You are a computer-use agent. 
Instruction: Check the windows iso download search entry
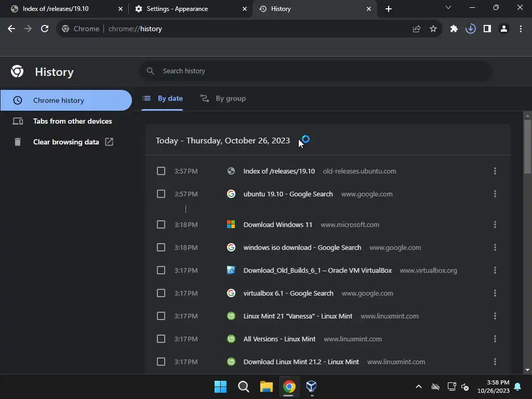tap(161, 247)
